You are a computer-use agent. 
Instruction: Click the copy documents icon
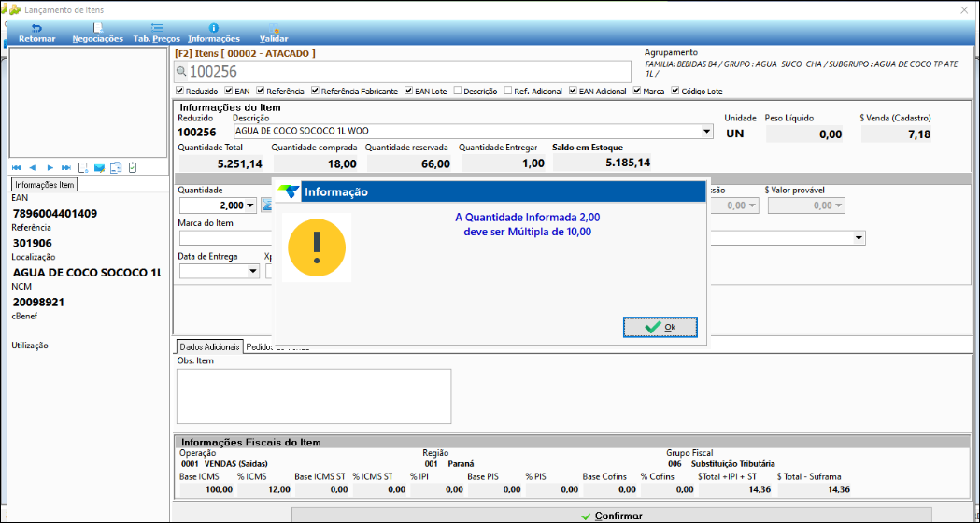(116, 167)
